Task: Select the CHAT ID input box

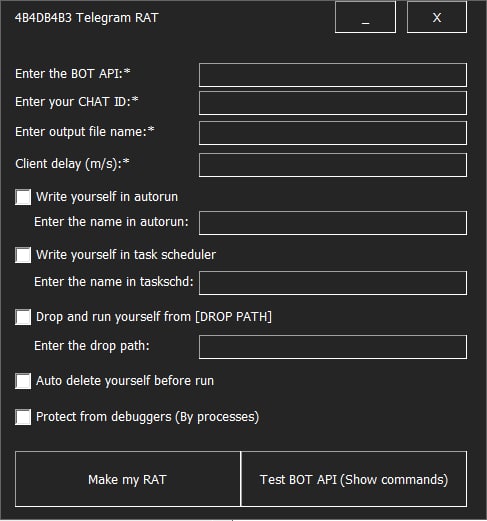Action: click(x=333, y=103)
